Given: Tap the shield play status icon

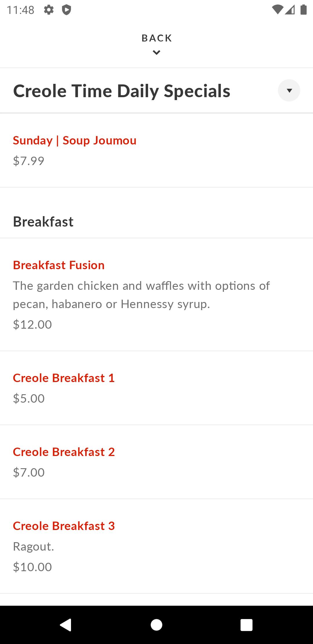Looking at the screenshot, I should click(66, 10).
